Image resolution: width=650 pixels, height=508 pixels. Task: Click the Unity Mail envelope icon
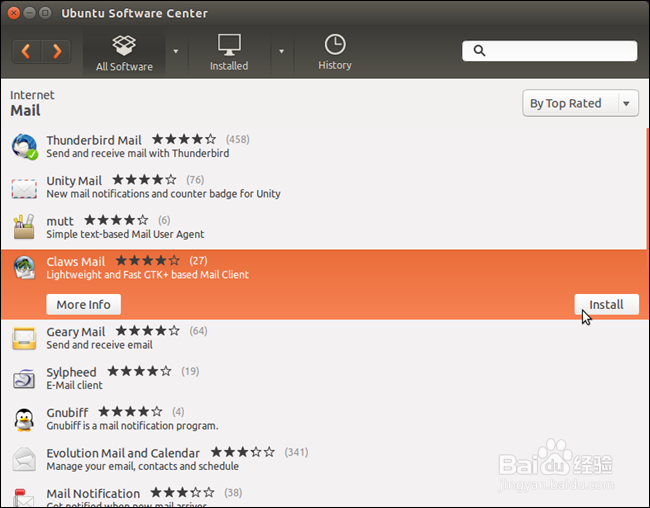24,188
